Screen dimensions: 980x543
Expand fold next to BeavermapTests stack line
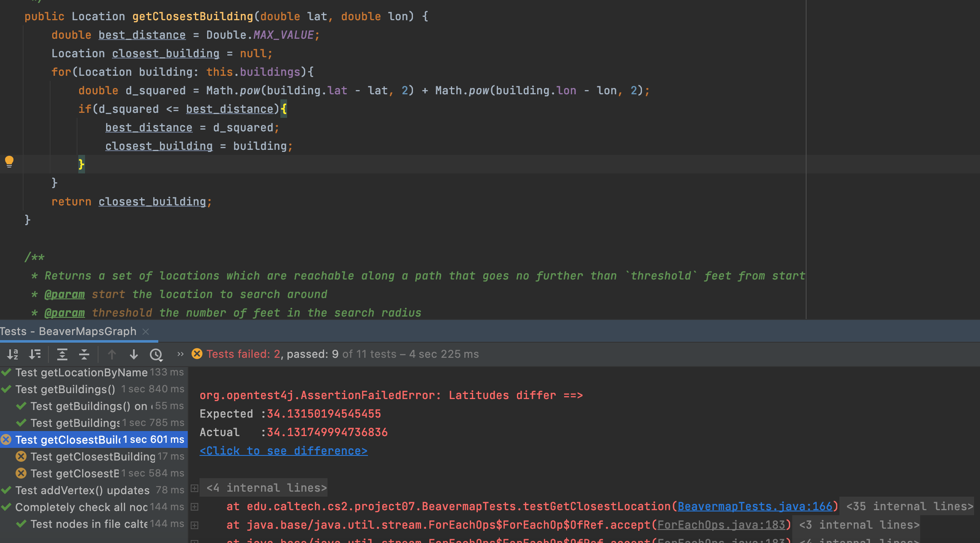(194, 507)
